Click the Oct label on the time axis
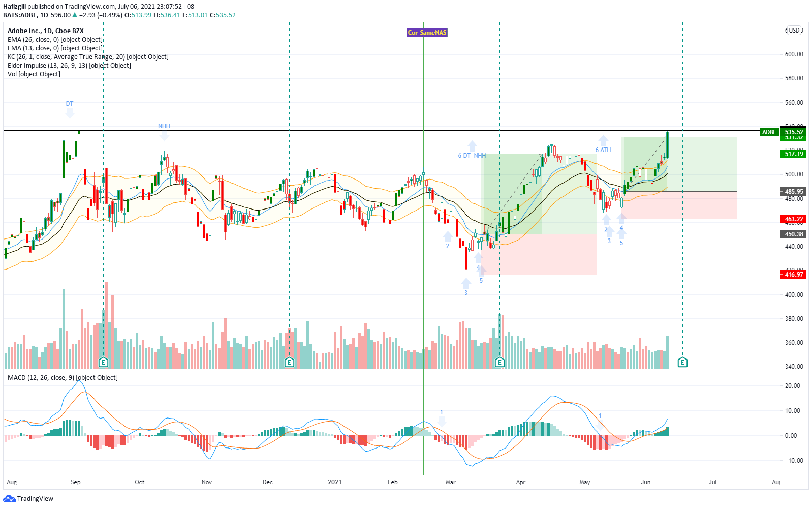Screen dimensions: 812x508 140,482
